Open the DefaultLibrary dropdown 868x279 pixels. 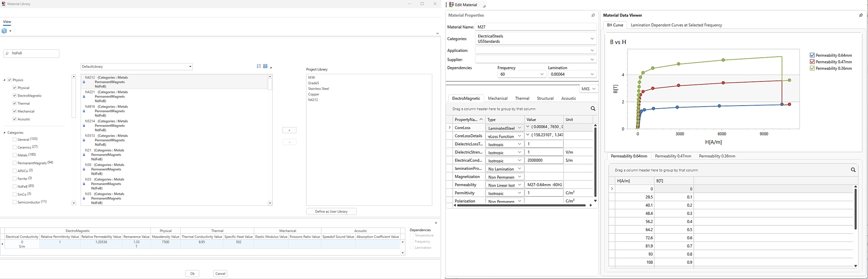137,67
